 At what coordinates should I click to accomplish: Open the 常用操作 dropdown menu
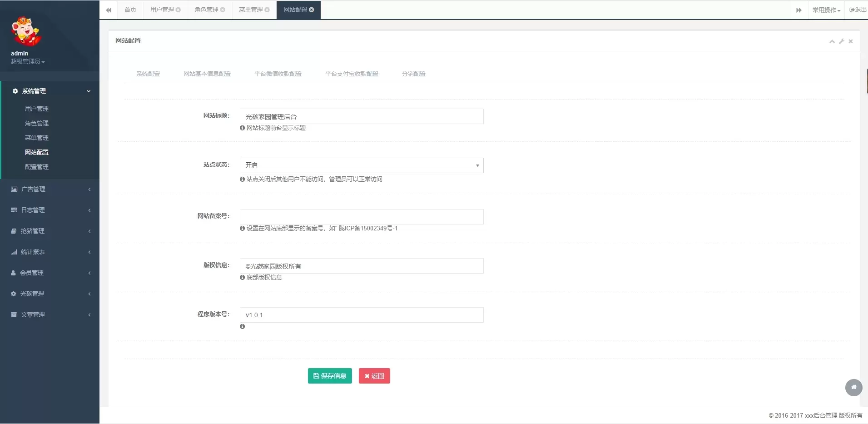coord(826,10)
